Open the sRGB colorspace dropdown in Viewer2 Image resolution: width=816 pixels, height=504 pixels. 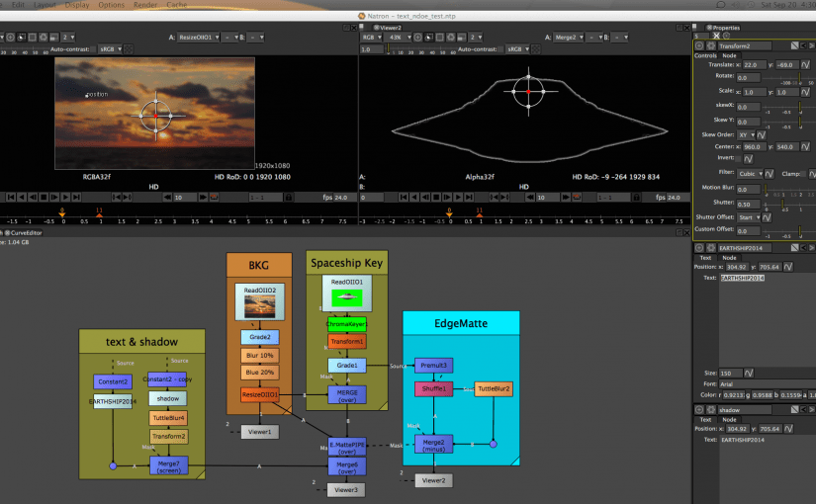point(518,49)
